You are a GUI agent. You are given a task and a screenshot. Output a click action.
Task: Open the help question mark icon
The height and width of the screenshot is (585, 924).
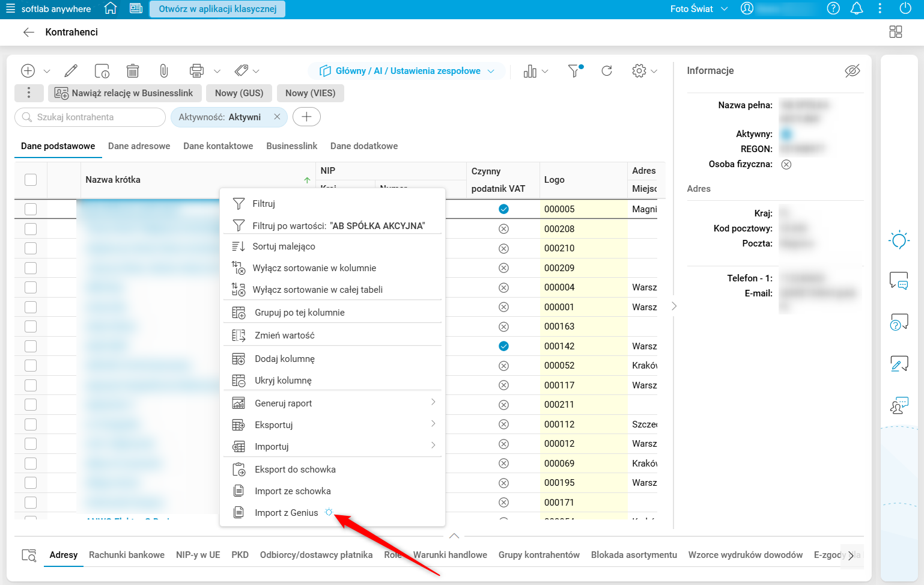pos(833,8)
